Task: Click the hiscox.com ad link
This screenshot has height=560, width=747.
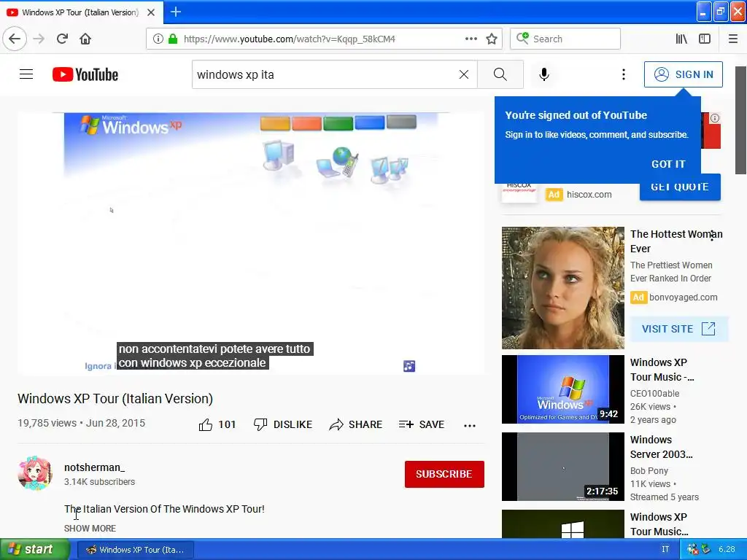Action: [589, 194]
